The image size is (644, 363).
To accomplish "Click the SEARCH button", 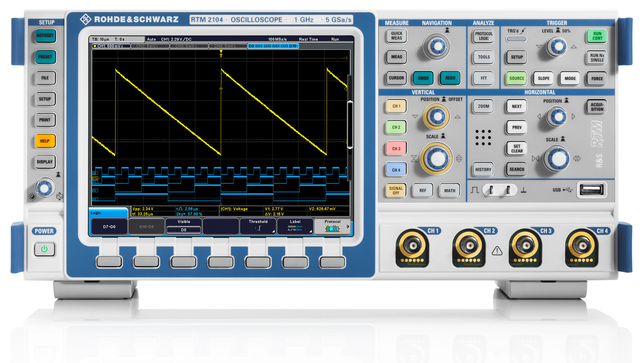I will click(x=516, y=169).
